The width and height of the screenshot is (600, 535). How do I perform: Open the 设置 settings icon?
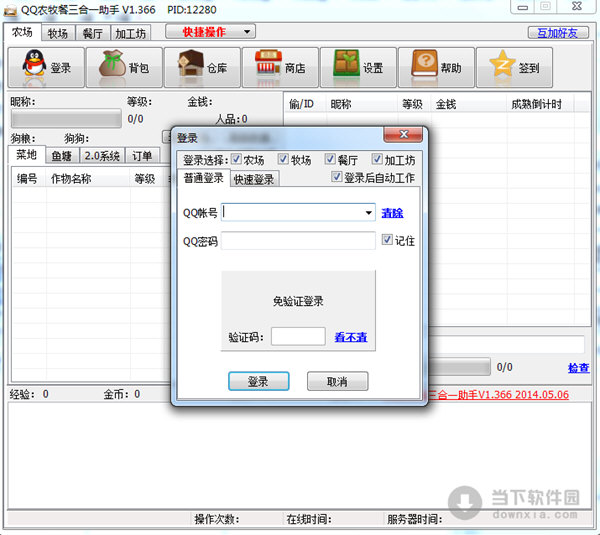358,68
